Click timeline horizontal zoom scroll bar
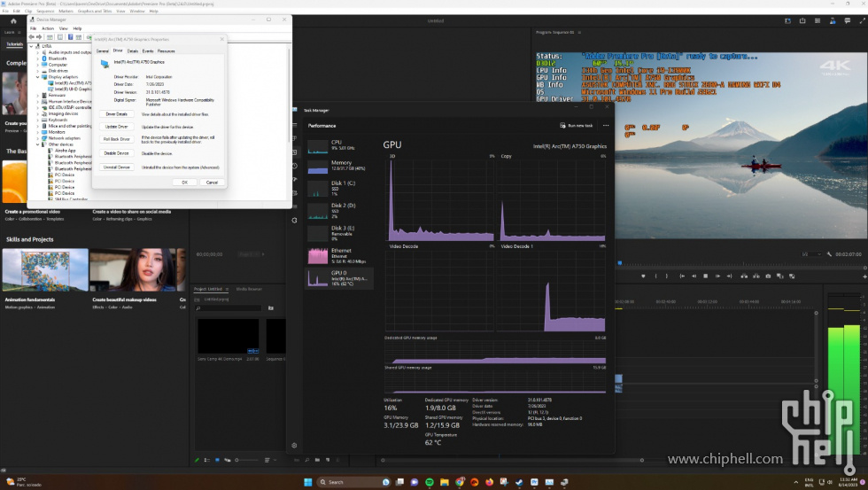The width and height of the screenshot is (868, 490). click(x=512, y=460)
